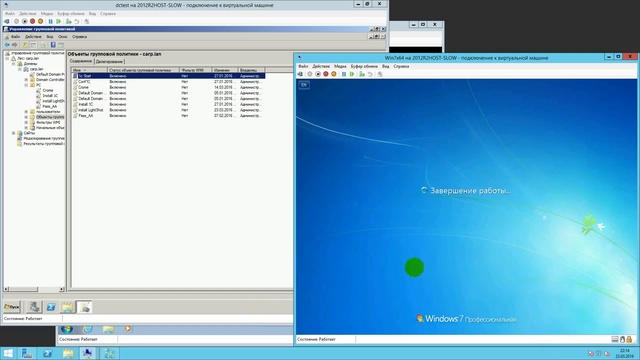Image resolution: width=640 pixels, height=360 pixels.
Task: Open Медиа menu in dctest VM window
Action: pos(47,13)
